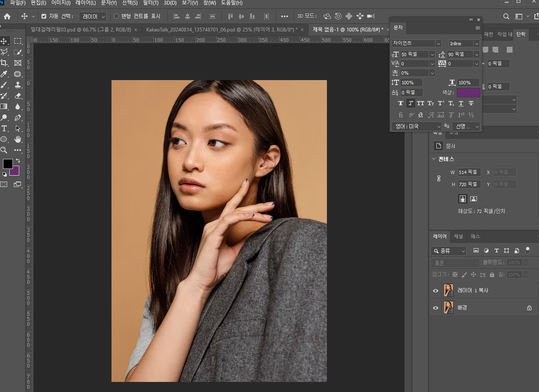Click the purple background color swatch
539x392 pixels.
pos(16,172)
